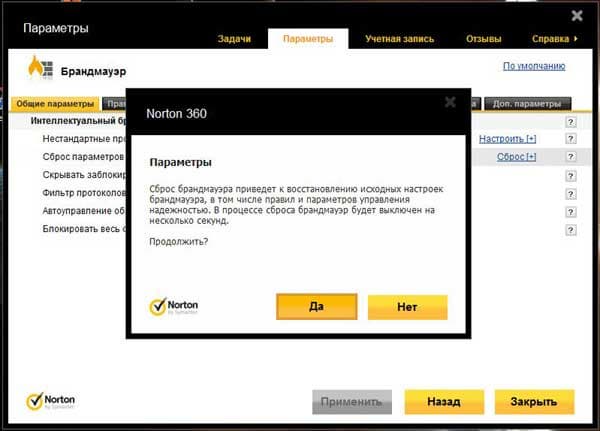Confirm reset with the Да button
Screen dimensions: 600x431
click(x=316, y=307)
